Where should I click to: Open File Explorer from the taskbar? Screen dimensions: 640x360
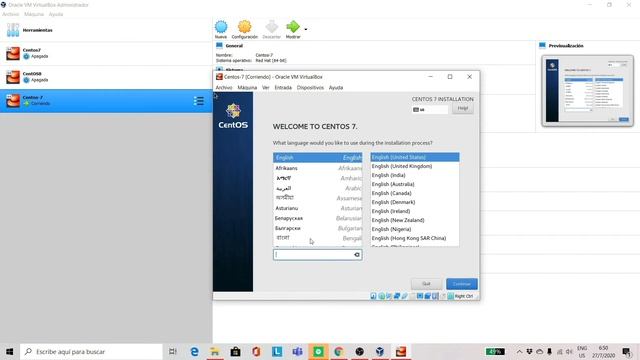[215, 351]
